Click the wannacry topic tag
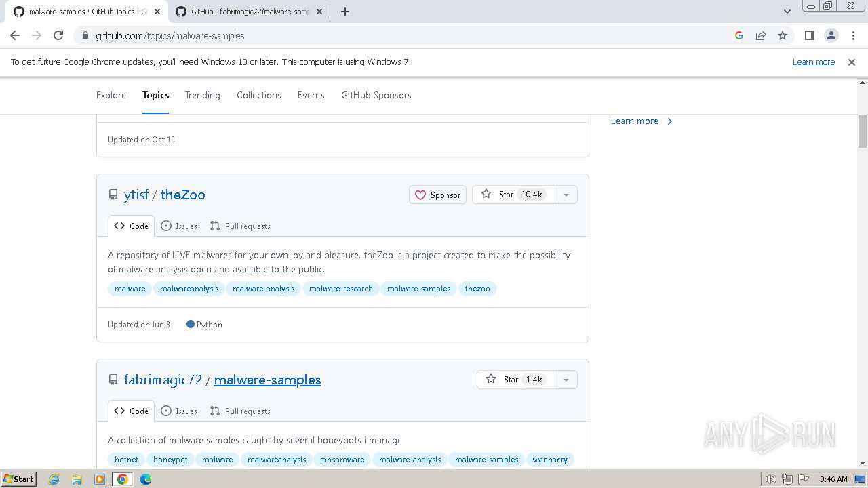 tap(550, 460)
